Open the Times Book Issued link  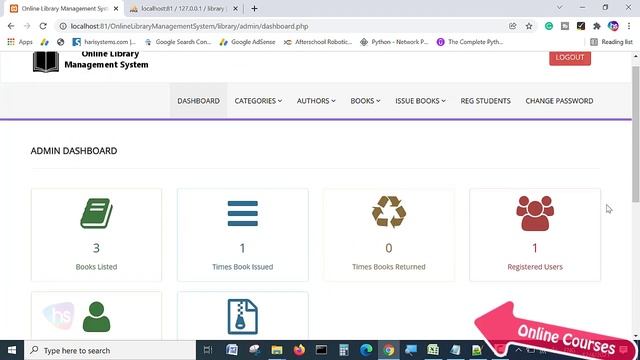tap(242, 267)
